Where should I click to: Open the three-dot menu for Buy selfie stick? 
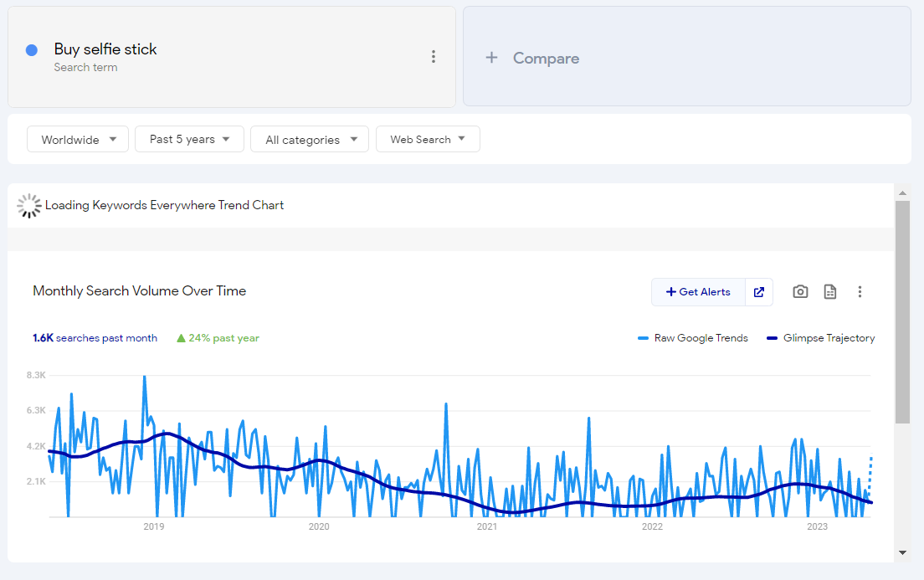(434, 56)
